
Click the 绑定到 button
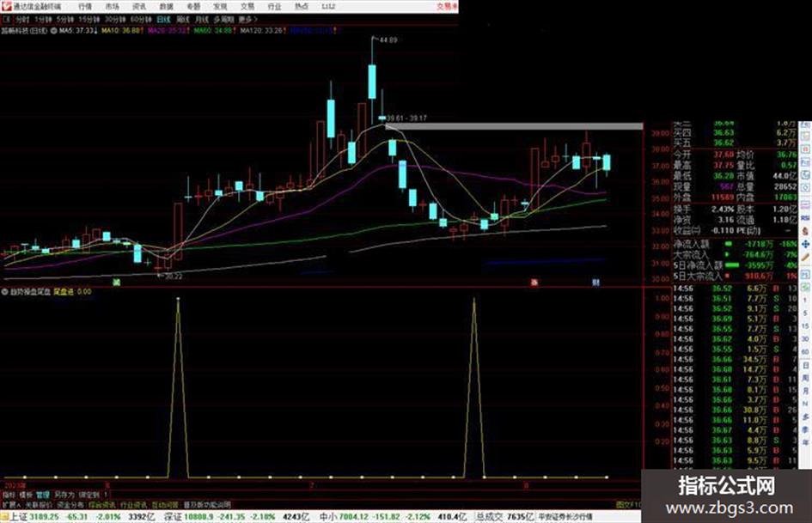click(x=89, y=495)
